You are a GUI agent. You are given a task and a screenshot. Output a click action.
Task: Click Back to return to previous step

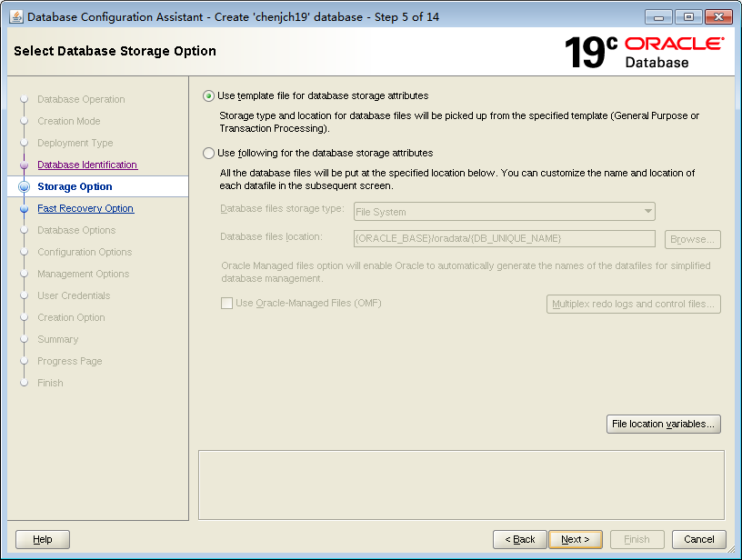click(x=519, y=539)
